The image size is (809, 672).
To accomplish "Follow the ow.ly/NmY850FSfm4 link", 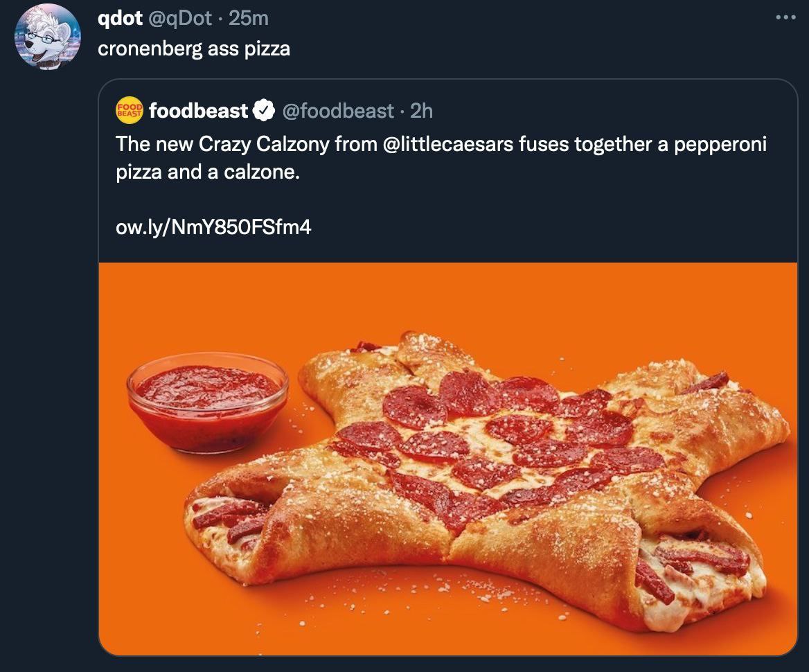I will [x=213, y=227].
